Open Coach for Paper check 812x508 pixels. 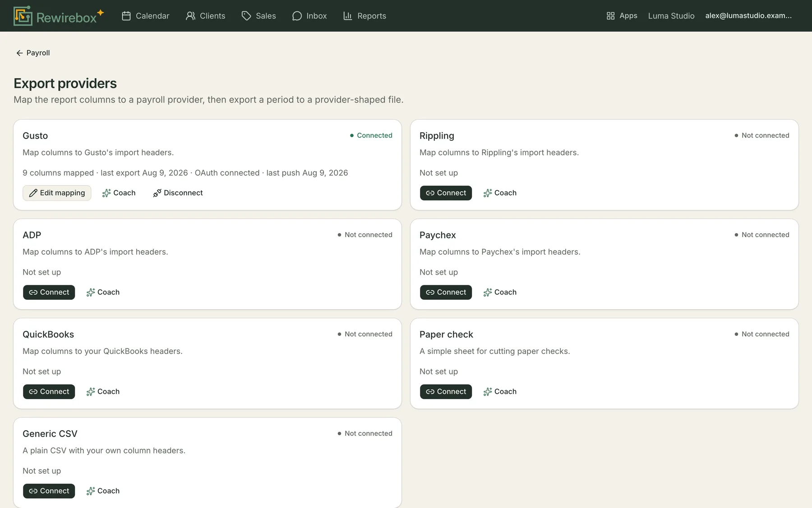[500, 391]
